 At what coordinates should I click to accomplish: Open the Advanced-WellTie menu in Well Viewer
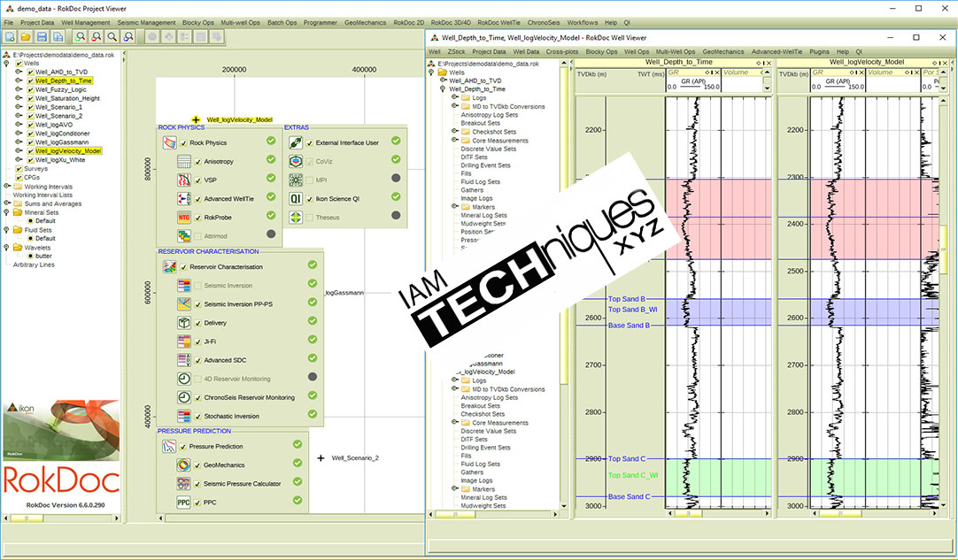point(776,52)
